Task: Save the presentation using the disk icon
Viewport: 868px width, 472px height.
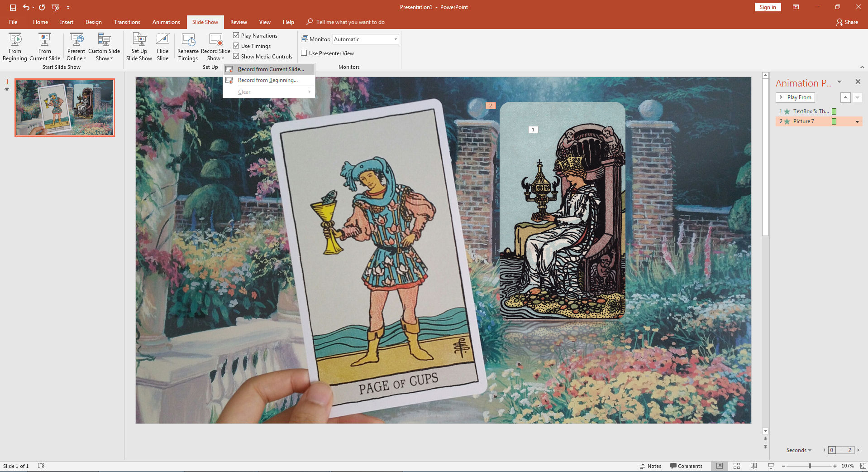Action: click(13, 7)
